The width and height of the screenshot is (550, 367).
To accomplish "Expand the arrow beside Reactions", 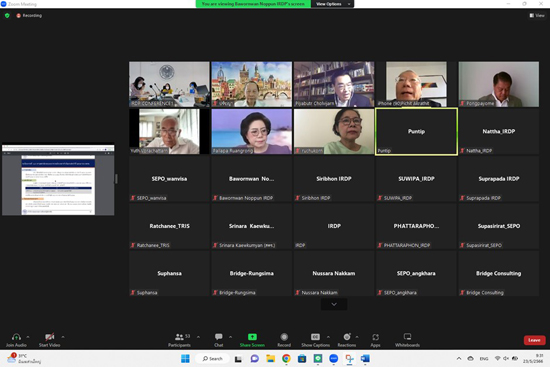I will tap(357, 337).
